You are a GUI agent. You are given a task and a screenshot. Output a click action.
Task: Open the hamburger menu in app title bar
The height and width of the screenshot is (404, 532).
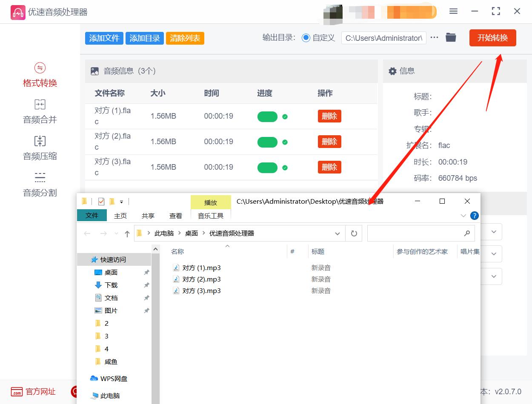[x=453, y=11]
